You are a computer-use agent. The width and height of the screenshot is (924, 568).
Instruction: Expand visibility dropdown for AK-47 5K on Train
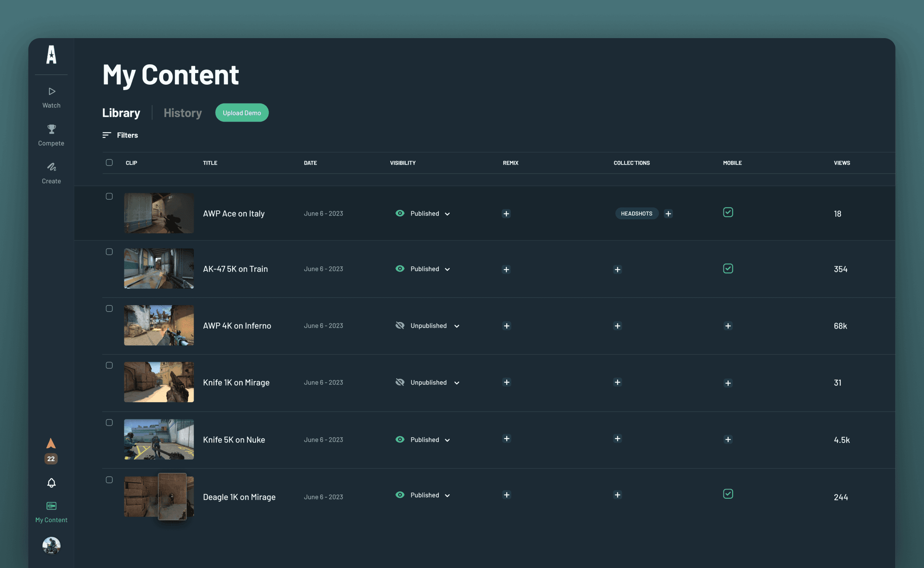coord(447,269)
